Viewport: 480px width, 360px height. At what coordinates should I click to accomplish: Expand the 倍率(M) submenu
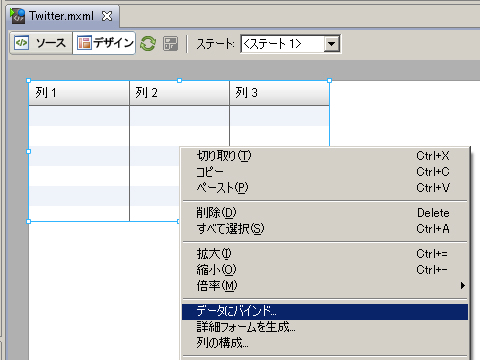[325, 286]
